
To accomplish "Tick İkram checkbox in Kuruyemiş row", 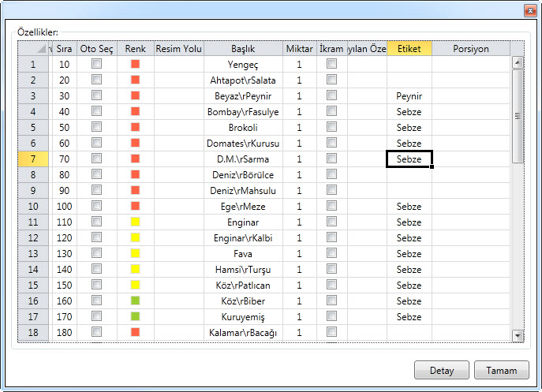I will (x=332, y=316).
